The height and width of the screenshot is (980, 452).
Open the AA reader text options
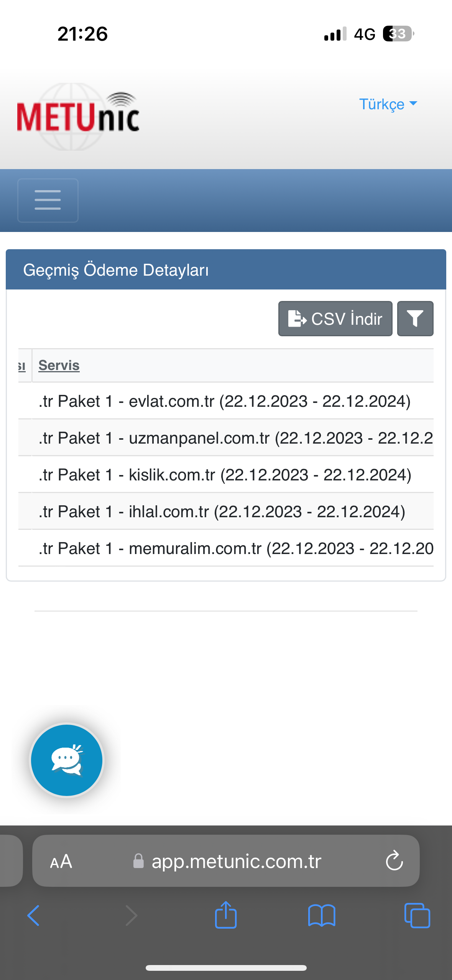tap(61, 862)
